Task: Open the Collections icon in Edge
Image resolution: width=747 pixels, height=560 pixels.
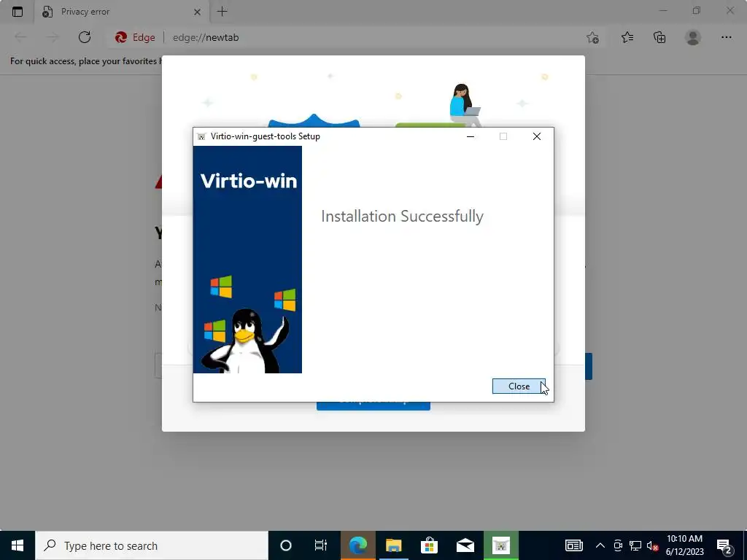Action: [x=659, y=37]
